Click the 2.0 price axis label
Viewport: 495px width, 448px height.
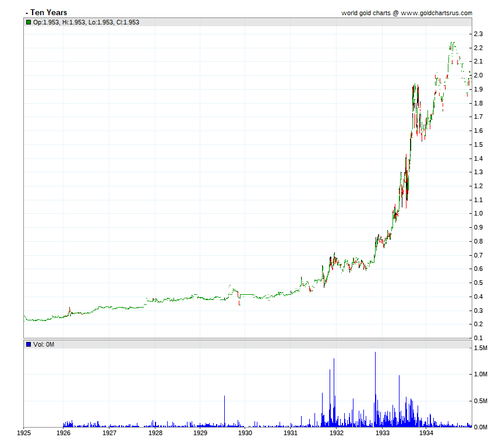click(478, 75)
